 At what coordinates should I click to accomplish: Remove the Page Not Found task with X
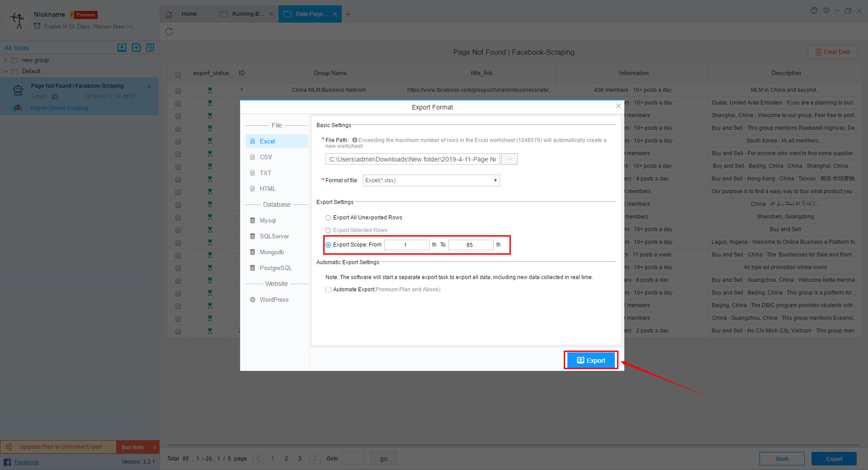(x=149, y=87)
